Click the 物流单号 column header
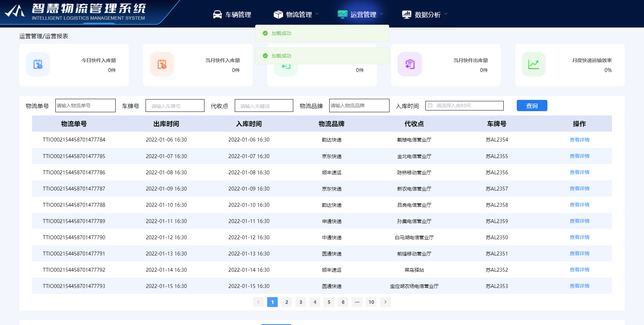The height and width of the screenshot is (325, 644). pos(74,124)
